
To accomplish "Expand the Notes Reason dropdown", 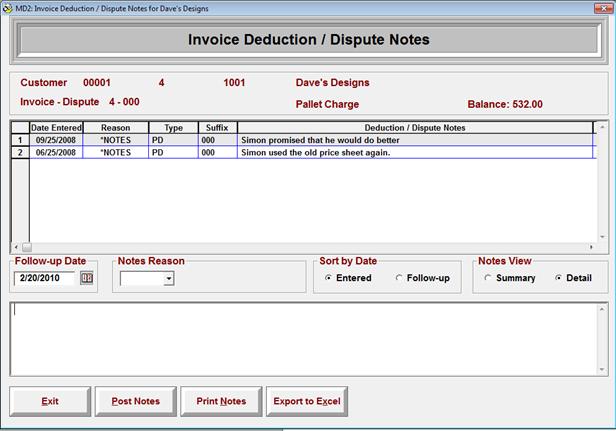I will pos(168,279).
